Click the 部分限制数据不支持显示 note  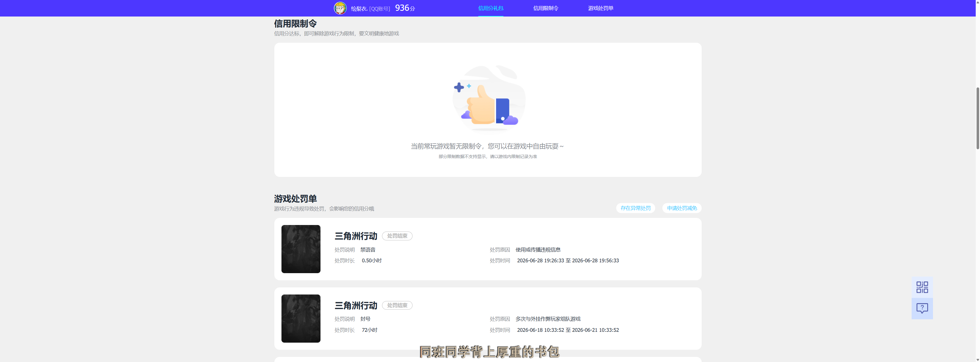tap(488, 157)
